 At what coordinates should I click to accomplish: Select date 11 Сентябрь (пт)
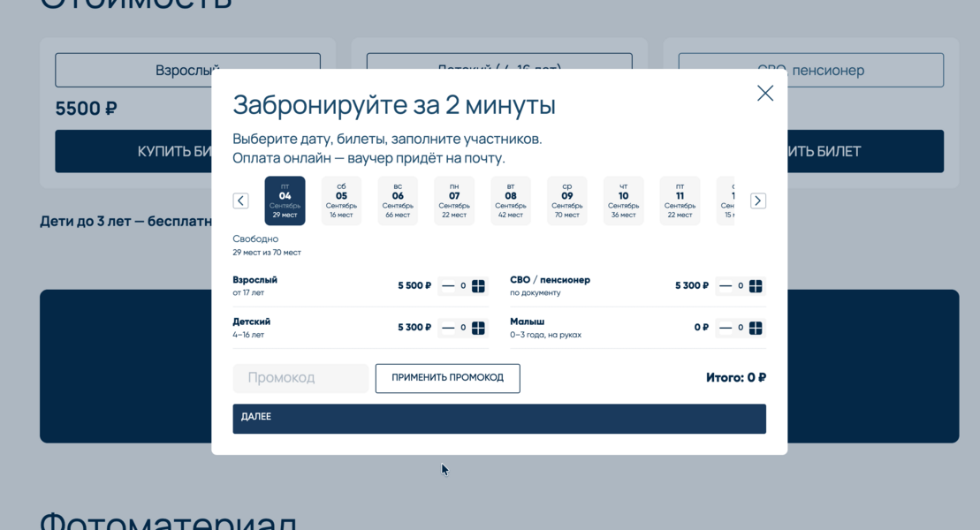(x=680, y=201)
